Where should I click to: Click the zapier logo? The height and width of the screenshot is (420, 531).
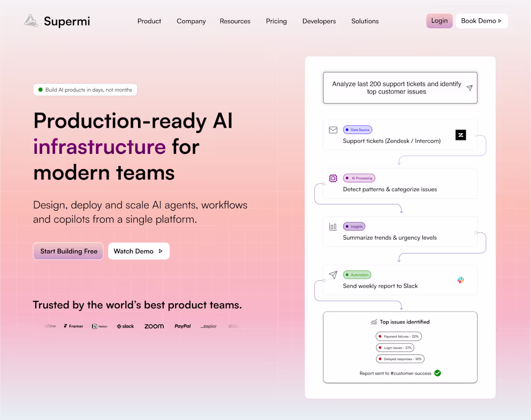click(208, 326)
